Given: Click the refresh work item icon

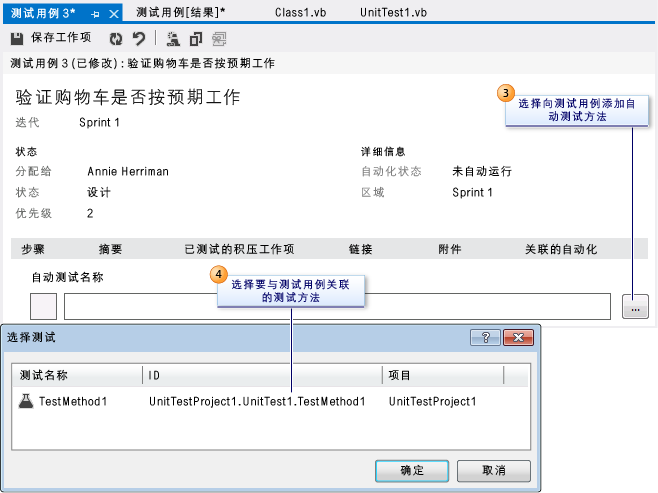Looking at the screenshot, I should [116, 39].
